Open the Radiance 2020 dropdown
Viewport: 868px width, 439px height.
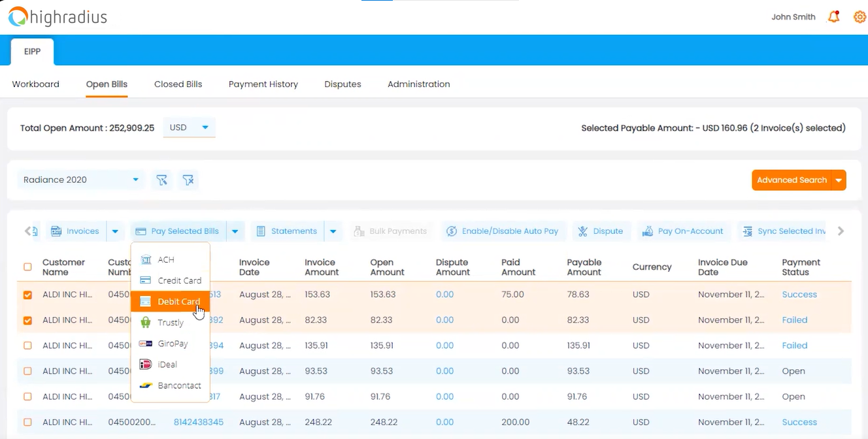point(81,180)
